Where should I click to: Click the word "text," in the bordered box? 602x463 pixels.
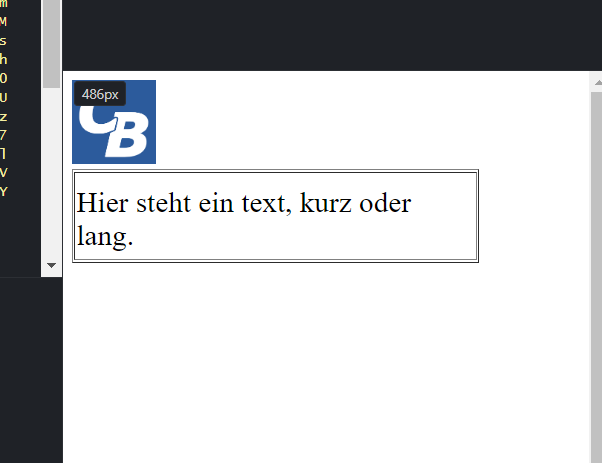(266, 203)
